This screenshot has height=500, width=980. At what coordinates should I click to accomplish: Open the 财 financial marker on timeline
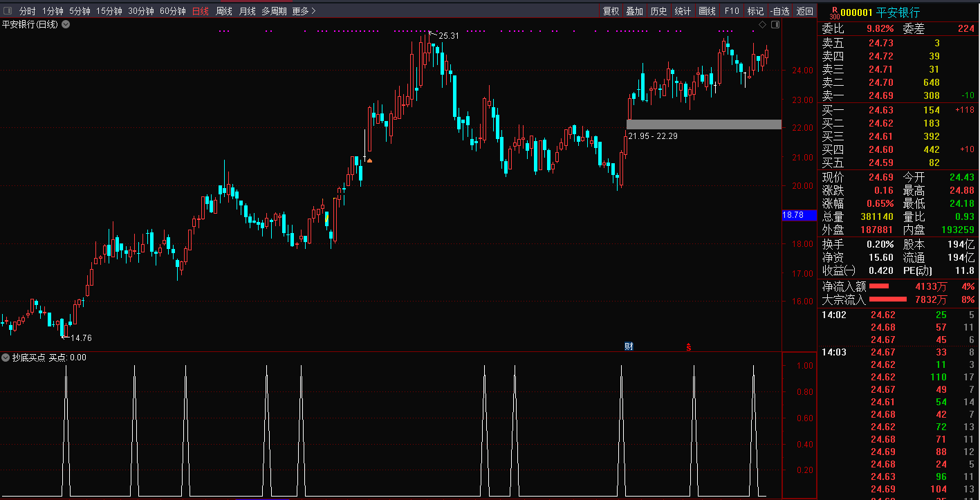pyautogui.click(x=629, y=346)
